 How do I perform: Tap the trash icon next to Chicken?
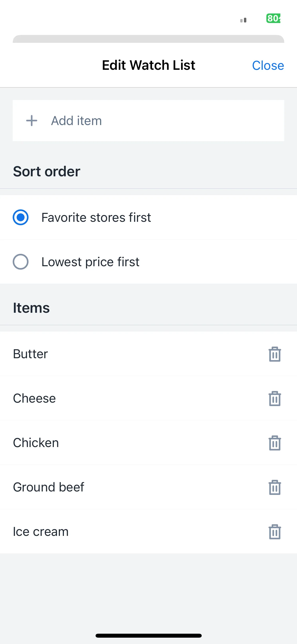click(x=275, y=443)
